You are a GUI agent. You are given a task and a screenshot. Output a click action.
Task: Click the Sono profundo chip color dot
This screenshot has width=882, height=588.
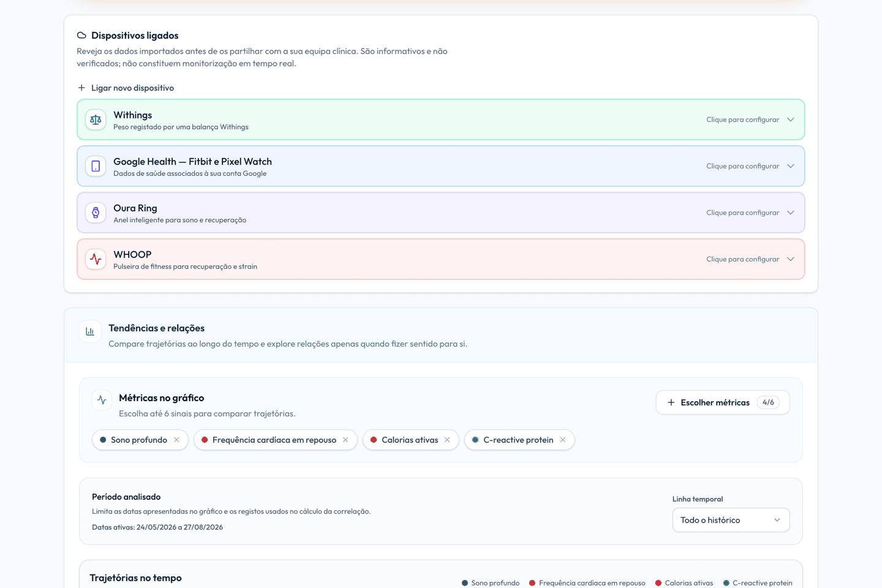pos(103,440)
